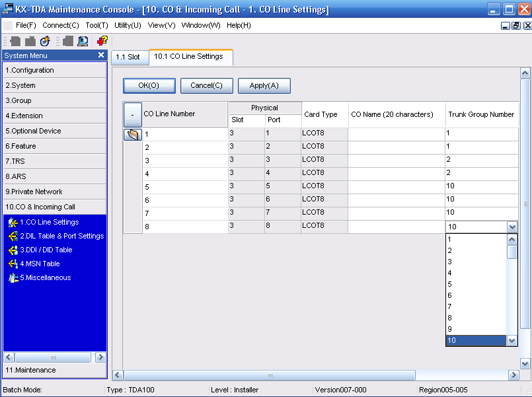
Task: Open help via red question-mark icon
Action: tap(102, 41)
